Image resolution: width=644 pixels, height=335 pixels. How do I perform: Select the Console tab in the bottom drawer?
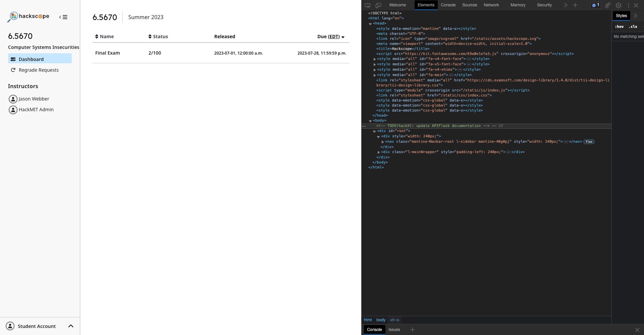374,330
